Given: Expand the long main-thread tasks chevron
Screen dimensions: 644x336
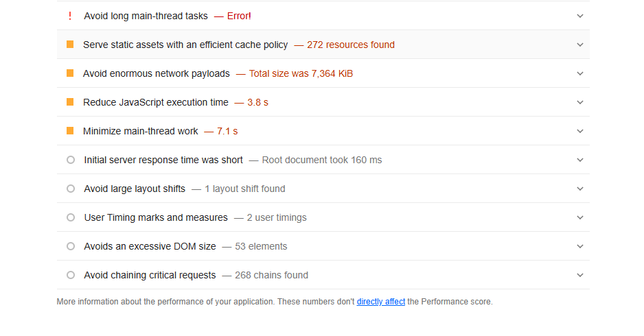Looking at the screenshot, I should coord(580,16).
